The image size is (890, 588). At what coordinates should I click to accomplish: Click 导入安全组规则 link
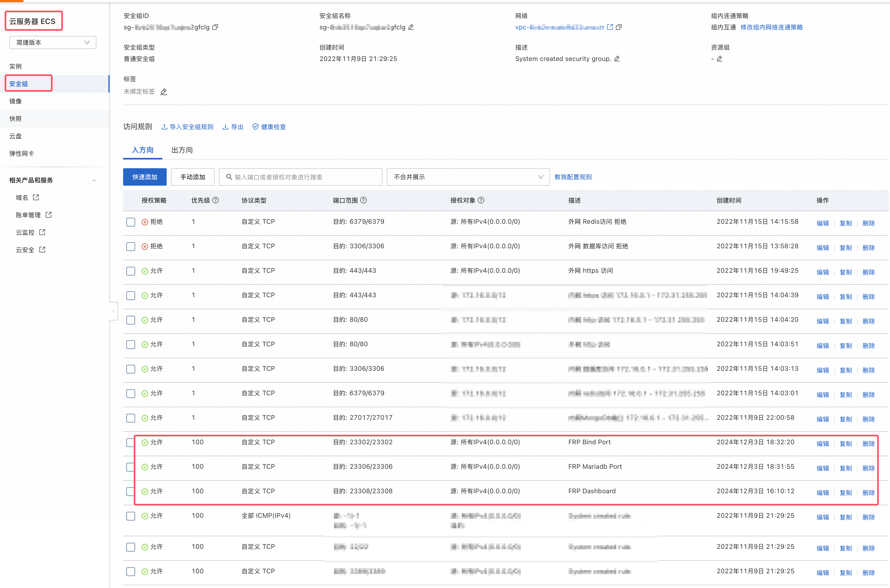pyautogui.click(x=188, y=127)
